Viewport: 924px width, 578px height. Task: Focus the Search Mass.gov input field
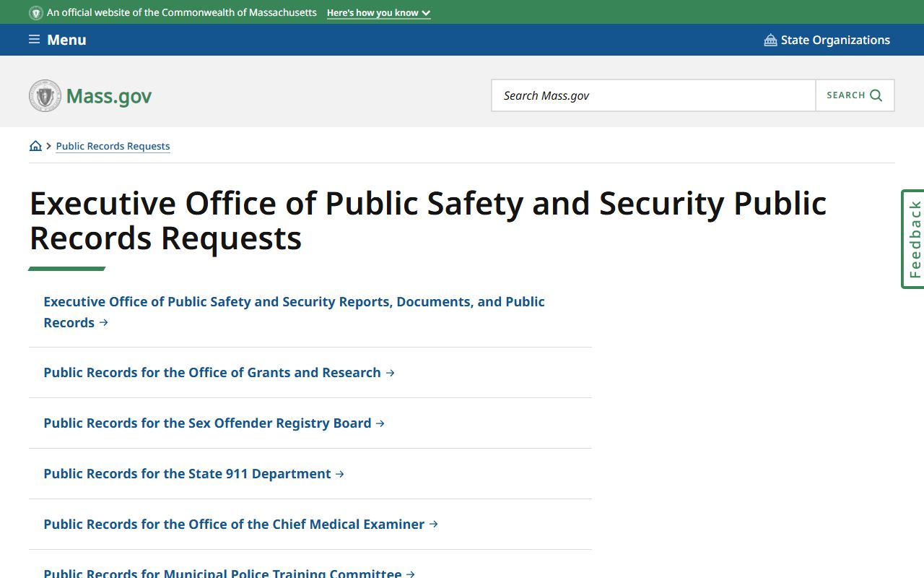click(653, 95)
